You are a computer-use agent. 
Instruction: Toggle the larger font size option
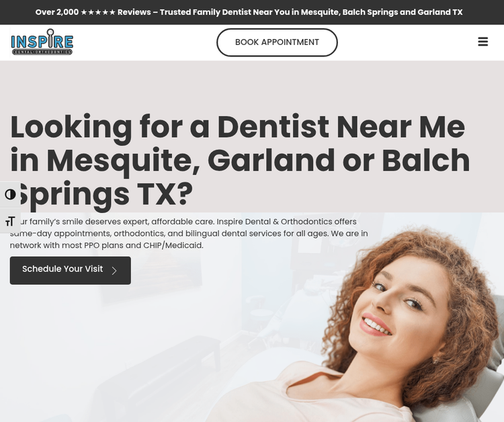10,221
